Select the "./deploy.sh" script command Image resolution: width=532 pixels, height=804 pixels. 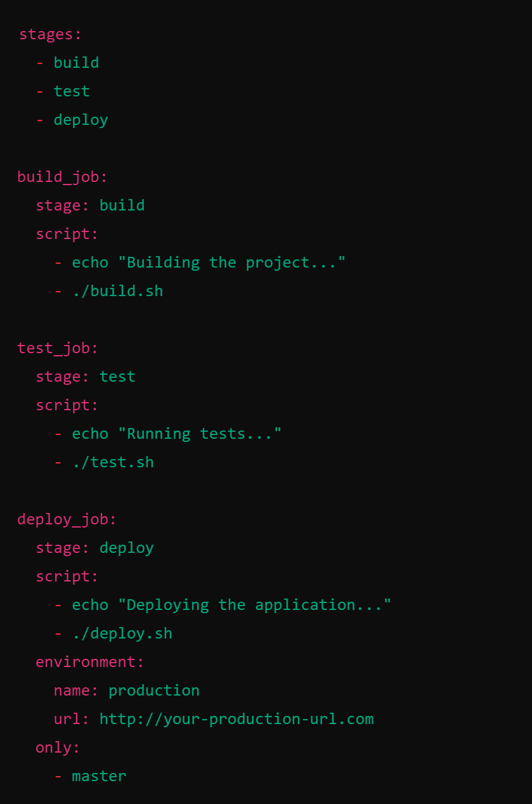click(122, 633)
